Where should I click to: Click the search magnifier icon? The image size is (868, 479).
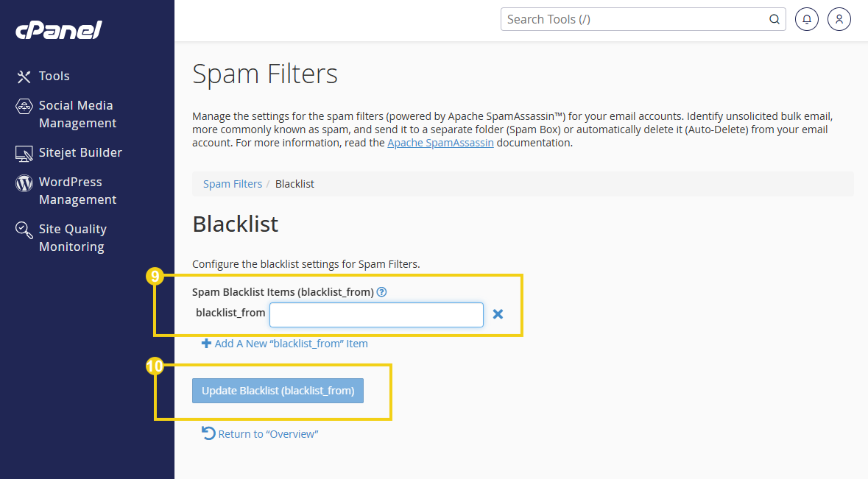(774, 19)
